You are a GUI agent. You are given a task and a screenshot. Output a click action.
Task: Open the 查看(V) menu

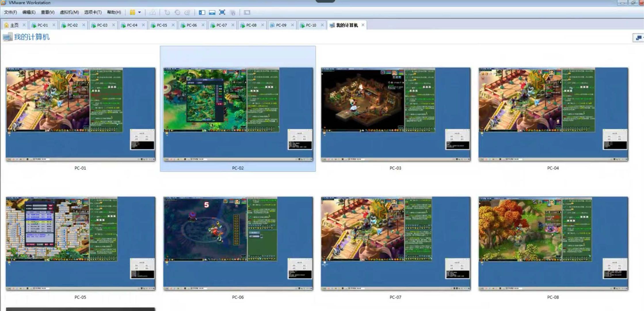[47, 12]
